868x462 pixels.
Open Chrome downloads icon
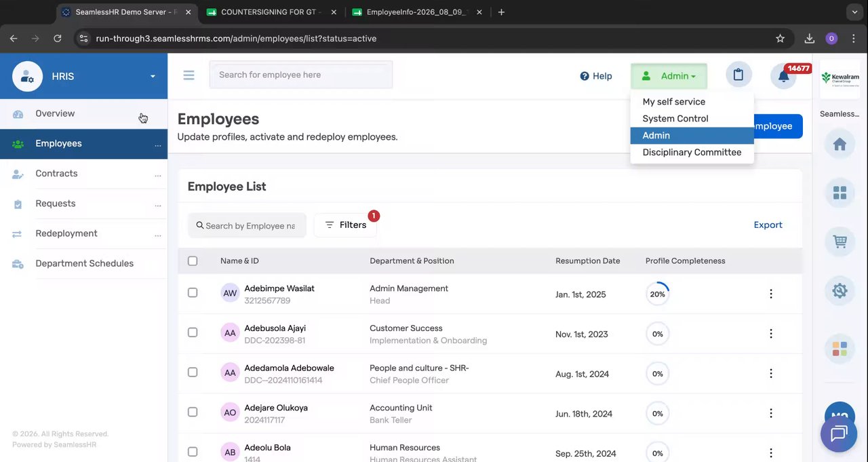tap(809, 39)
